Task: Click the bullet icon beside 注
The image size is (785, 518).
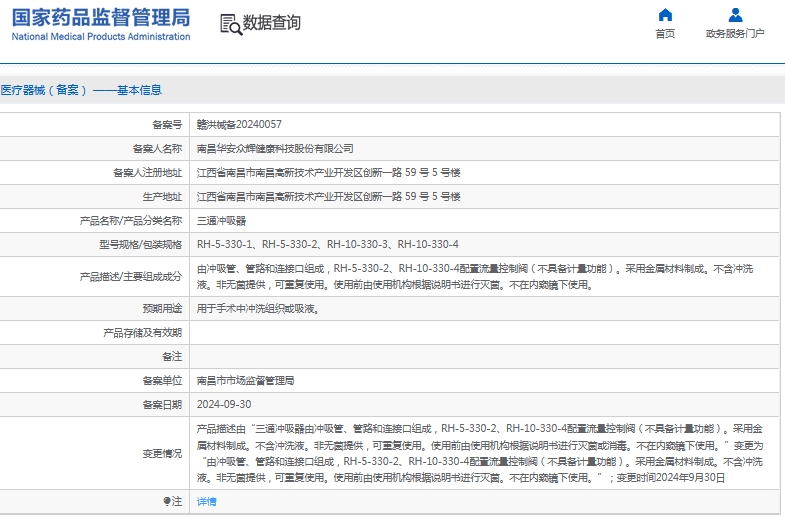Action: 167,501
